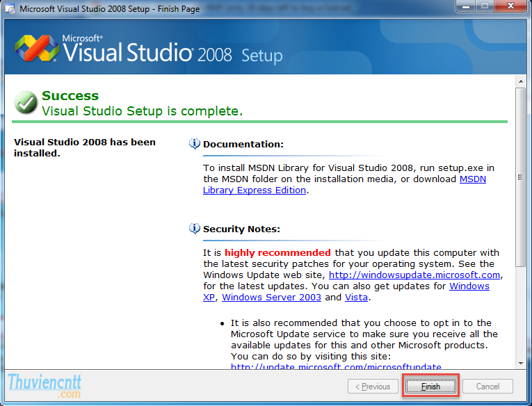Click the Cancel button

487,387
